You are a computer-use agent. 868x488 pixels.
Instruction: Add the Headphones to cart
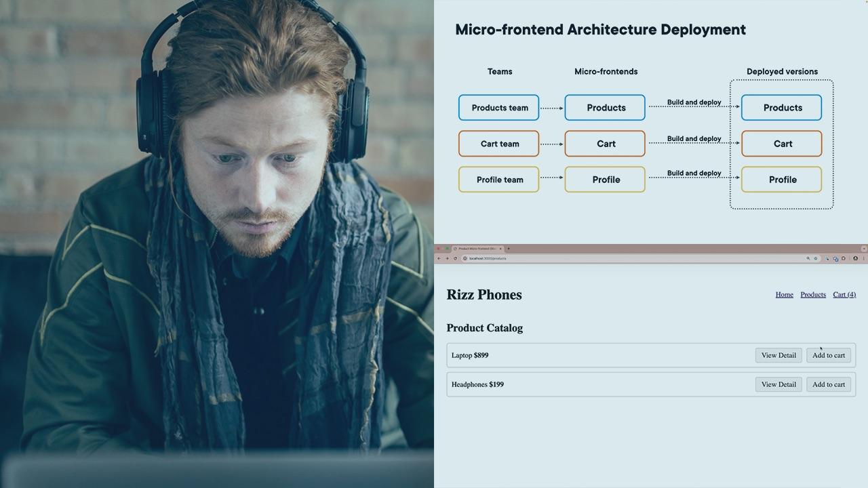tap(828, 384)
